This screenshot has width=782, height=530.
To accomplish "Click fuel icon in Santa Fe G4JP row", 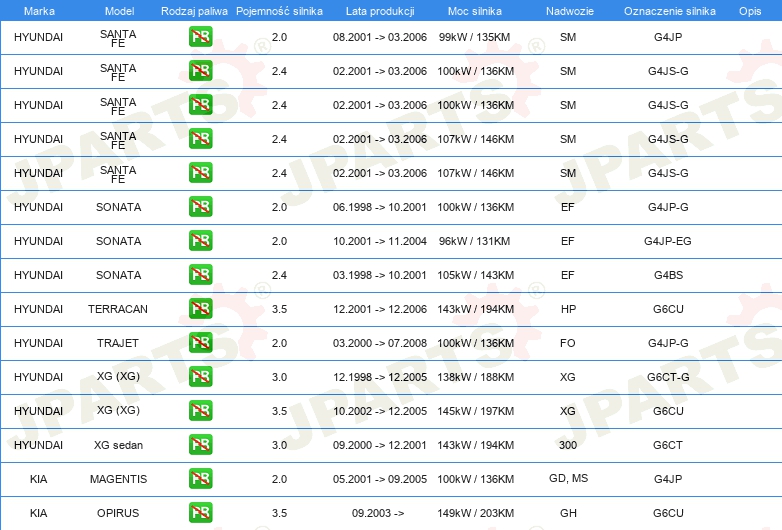I will click(200, 36).
